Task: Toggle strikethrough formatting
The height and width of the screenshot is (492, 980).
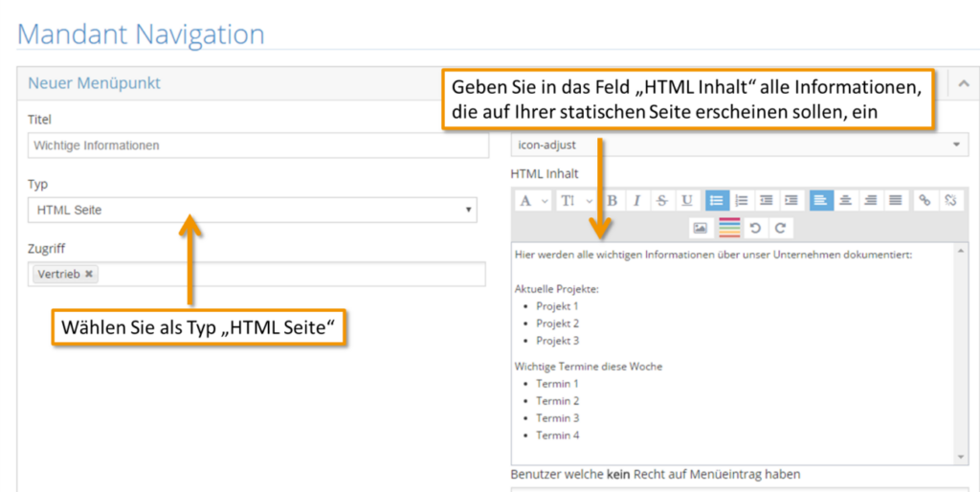Action: tap(662, 201)
